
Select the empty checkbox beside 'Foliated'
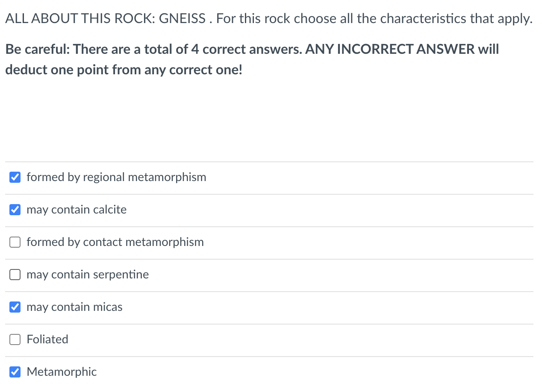point(15,339)
